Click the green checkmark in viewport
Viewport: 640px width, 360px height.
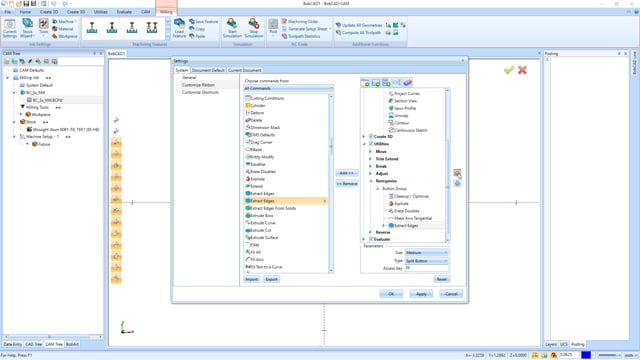(509, 70)
